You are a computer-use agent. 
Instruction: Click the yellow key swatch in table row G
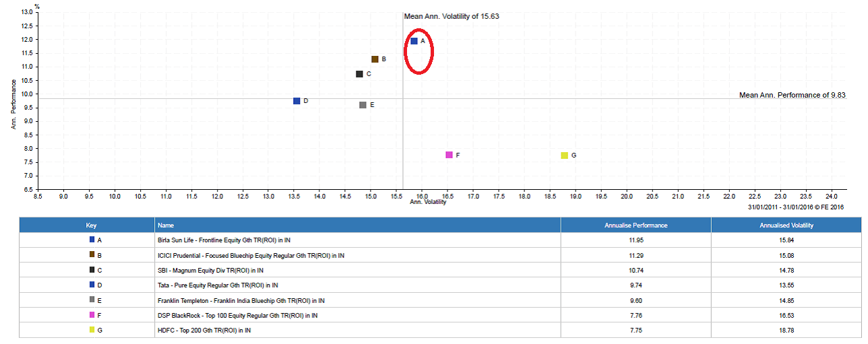[x=92, y=330]
